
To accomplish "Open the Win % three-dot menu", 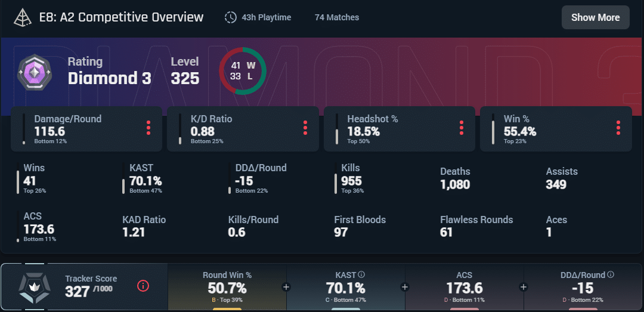I will pos(618,128).
